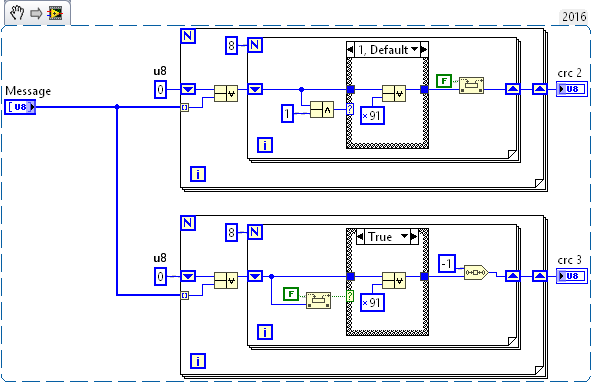Image resolution: width=592 pixels, height=383 pixels.
Task: Select the rotate node after upper case structure
Action: click(x=472, y=85)
